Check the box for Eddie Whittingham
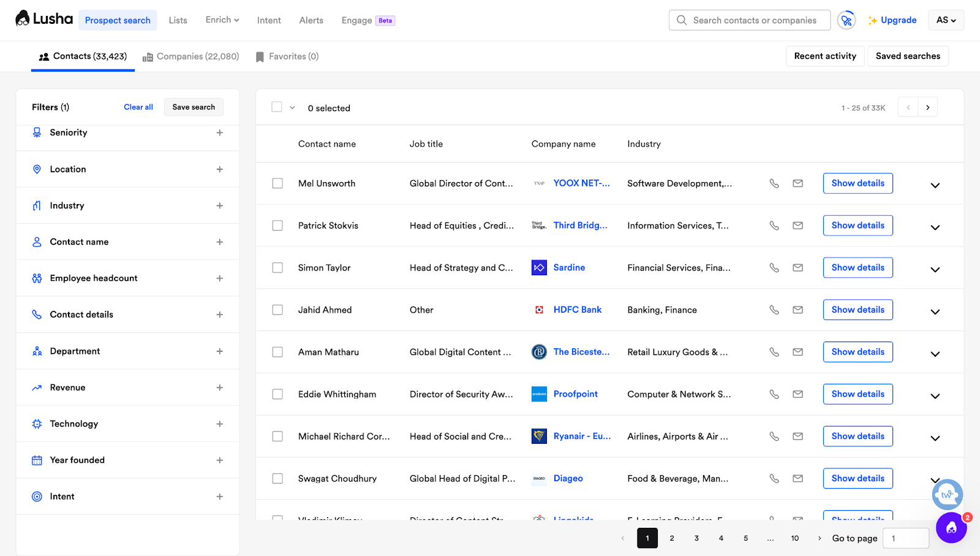 (277, 394)
